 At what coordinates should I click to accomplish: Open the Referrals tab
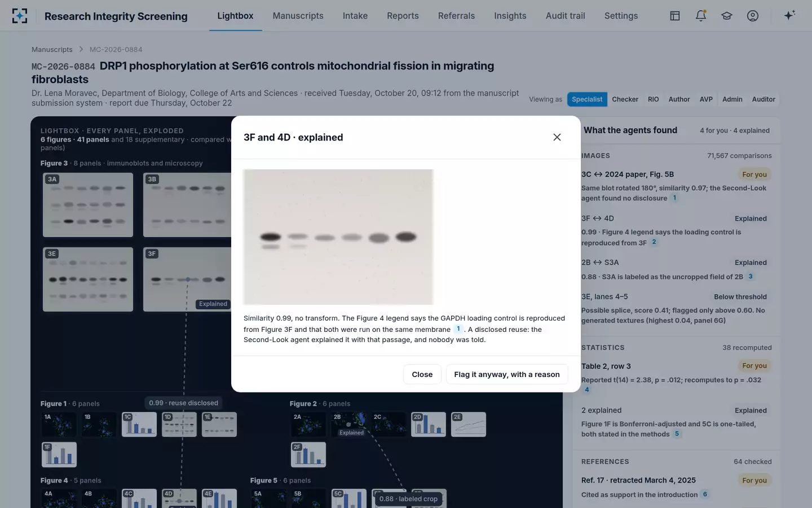[x=456, y=16]
